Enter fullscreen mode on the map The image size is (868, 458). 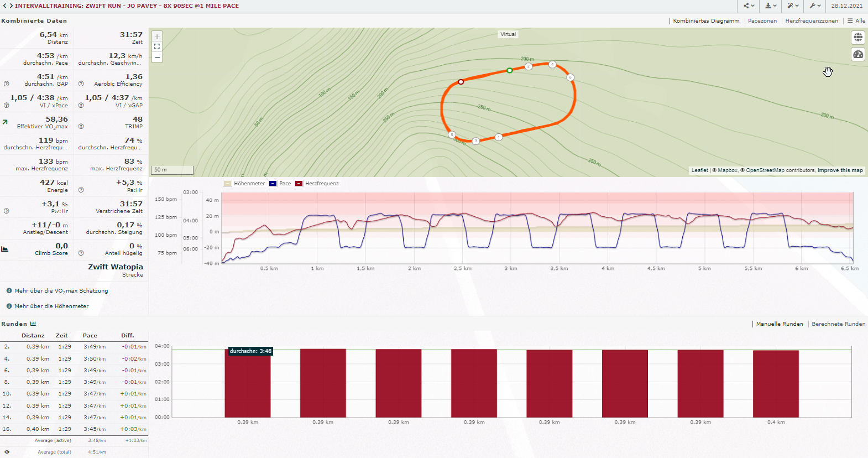pyautogui.click(x=157, y=47)
